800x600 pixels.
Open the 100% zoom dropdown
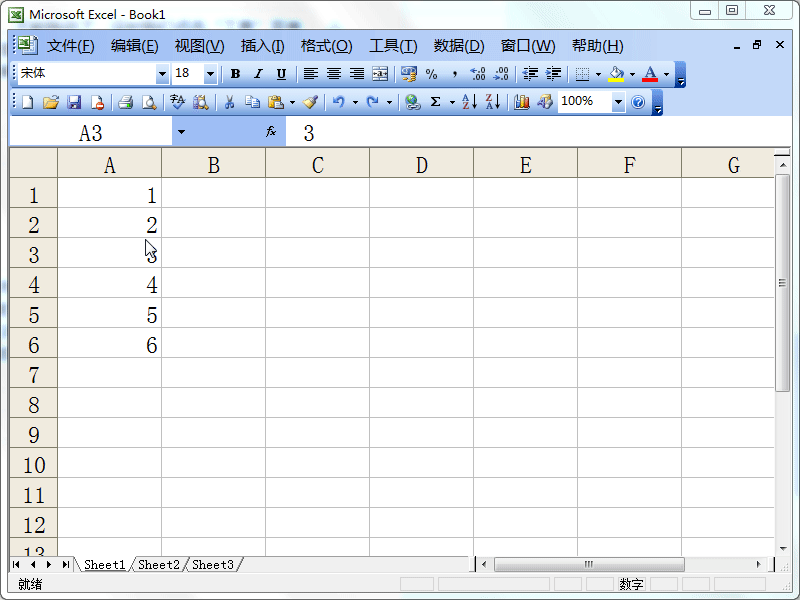pyautogui.click(x=618, y=102)
